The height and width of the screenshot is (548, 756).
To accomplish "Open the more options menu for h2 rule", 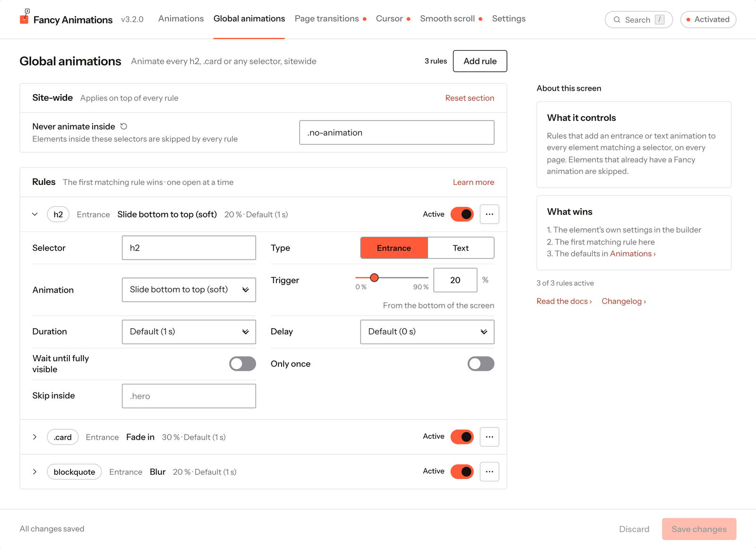I will (490, 214).
